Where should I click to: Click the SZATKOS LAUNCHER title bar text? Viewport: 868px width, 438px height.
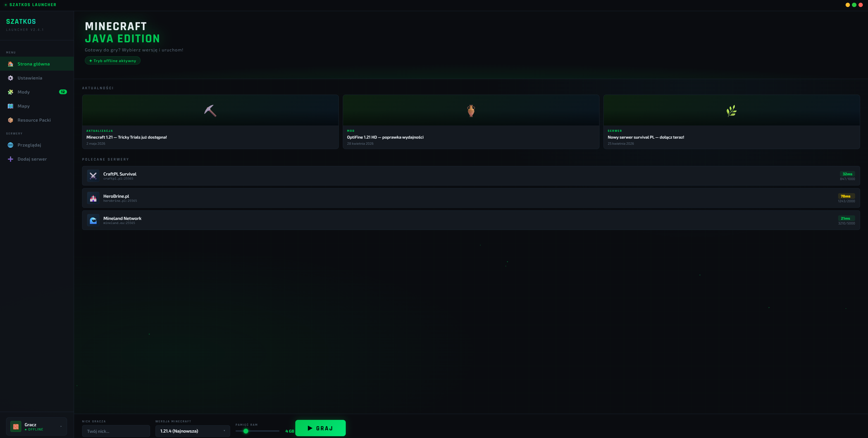(33, 5)
